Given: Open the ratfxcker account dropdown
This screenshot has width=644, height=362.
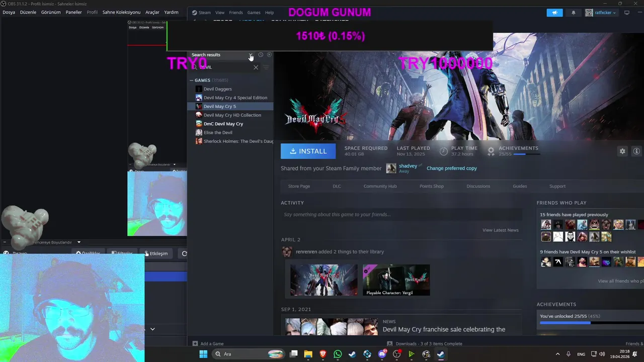Looking at the screenshot, I should (x=601, y=13).
